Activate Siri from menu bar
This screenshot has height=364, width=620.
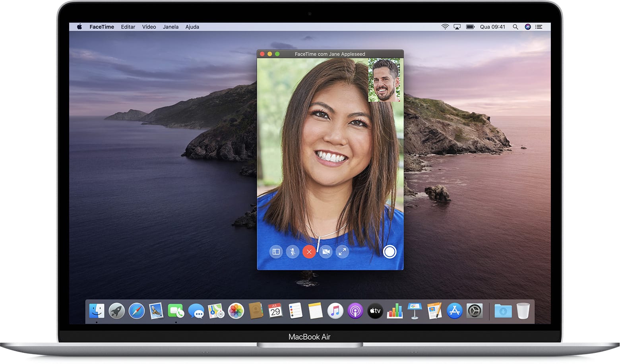[x=528, y=27]
